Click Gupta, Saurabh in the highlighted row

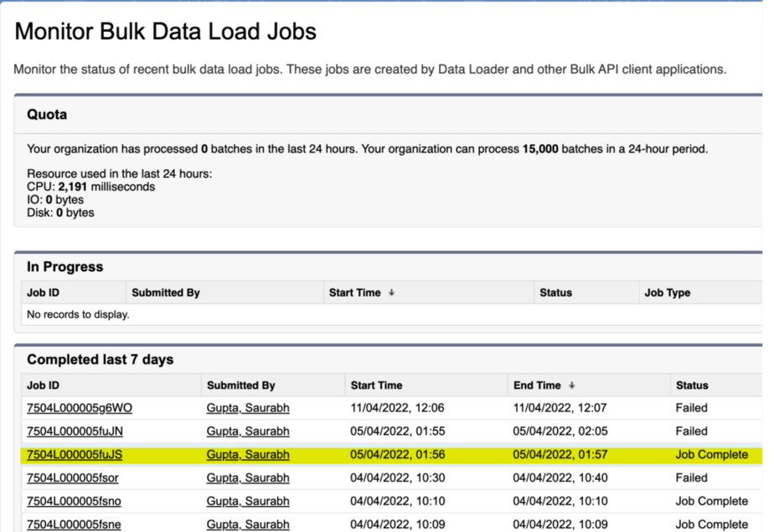pos(248,455)
